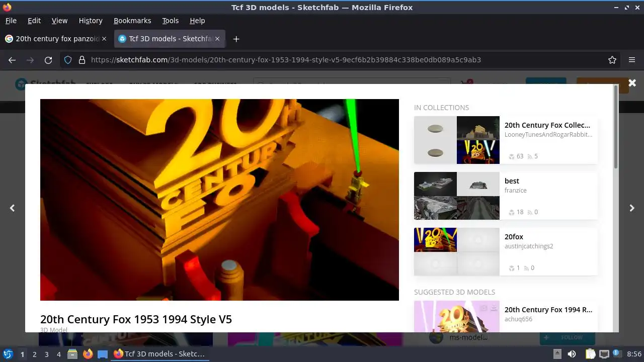This screenshot has width=644, height=362.
Task: Switch to workspace 4
Action: point(58,354)
